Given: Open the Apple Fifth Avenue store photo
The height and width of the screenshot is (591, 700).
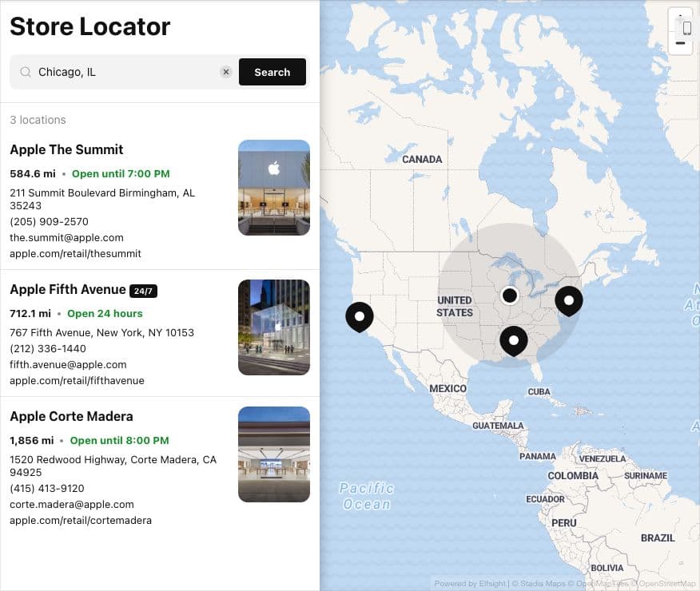Looking at the screenshot, I should pyautogui.click(x=274, y=327).
